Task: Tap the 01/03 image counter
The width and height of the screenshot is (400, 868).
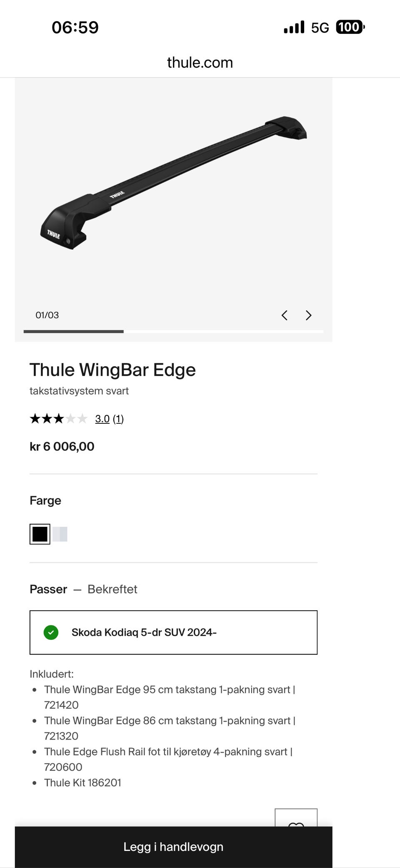Action: tap(47, 315)
